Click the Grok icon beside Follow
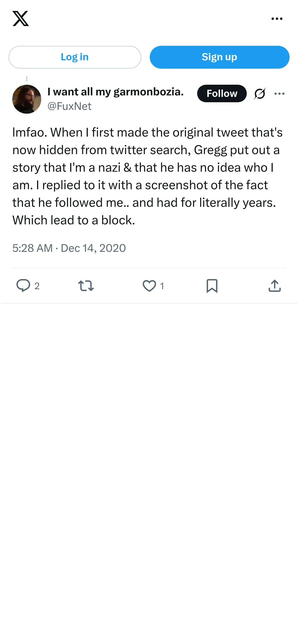 point(260,94)
